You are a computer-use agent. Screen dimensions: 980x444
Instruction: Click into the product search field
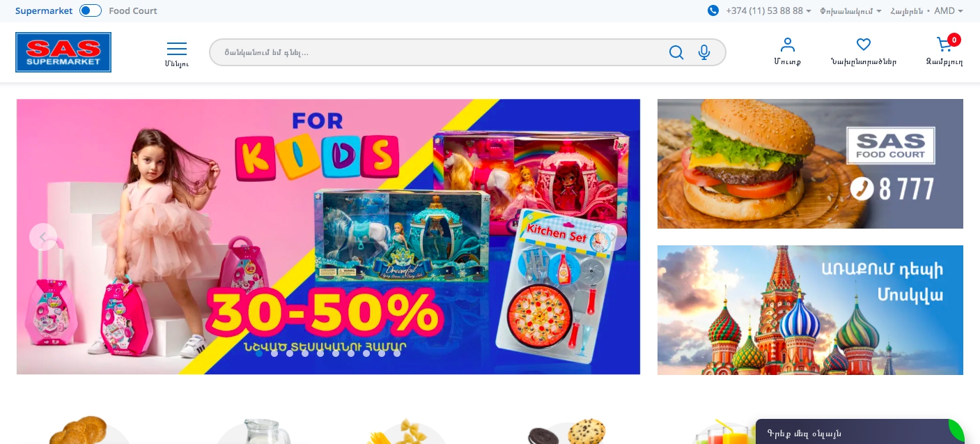click(439, 52)
